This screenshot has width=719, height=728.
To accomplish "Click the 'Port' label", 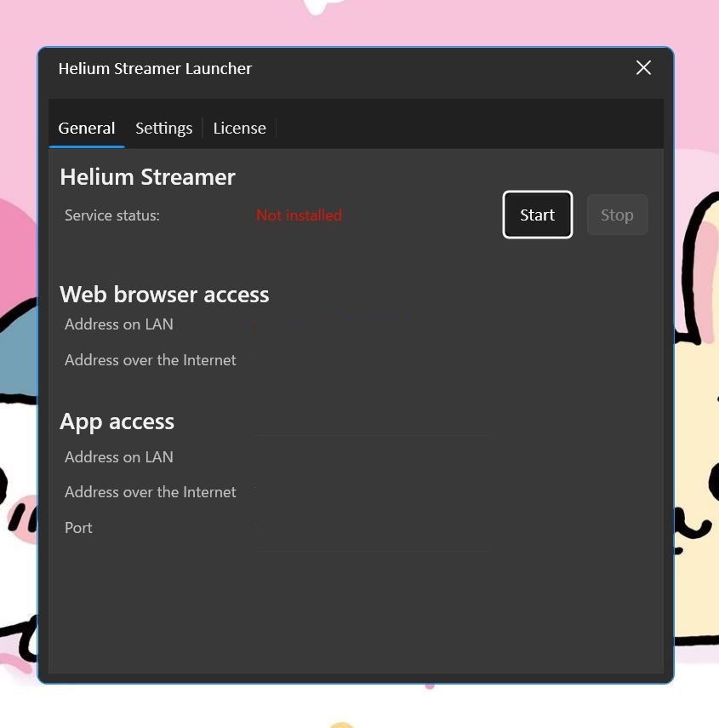I will pos(78,528).
